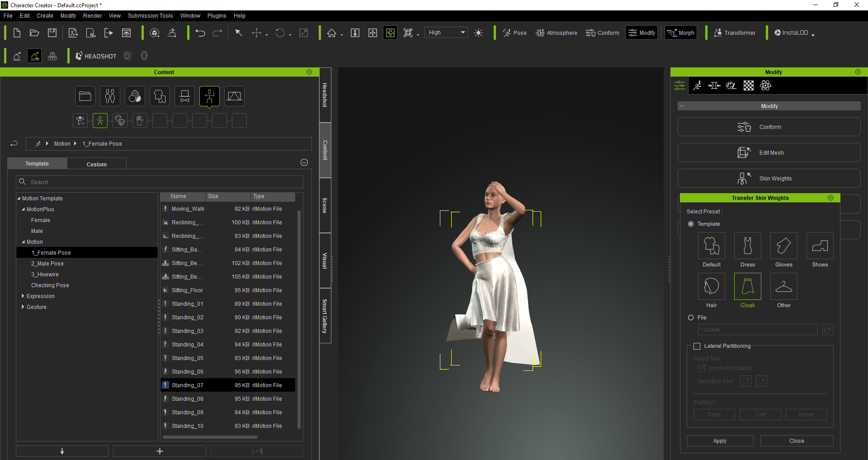Toggle the sun lighting icon
Screen dimensions: 868x460
pos(479,33)
